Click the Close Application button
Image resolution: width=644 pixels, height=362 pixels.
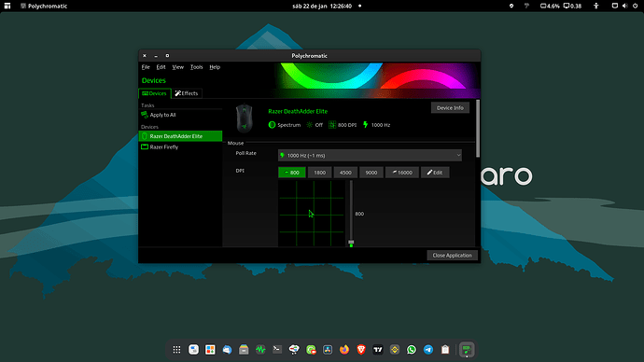click(452, 256)
